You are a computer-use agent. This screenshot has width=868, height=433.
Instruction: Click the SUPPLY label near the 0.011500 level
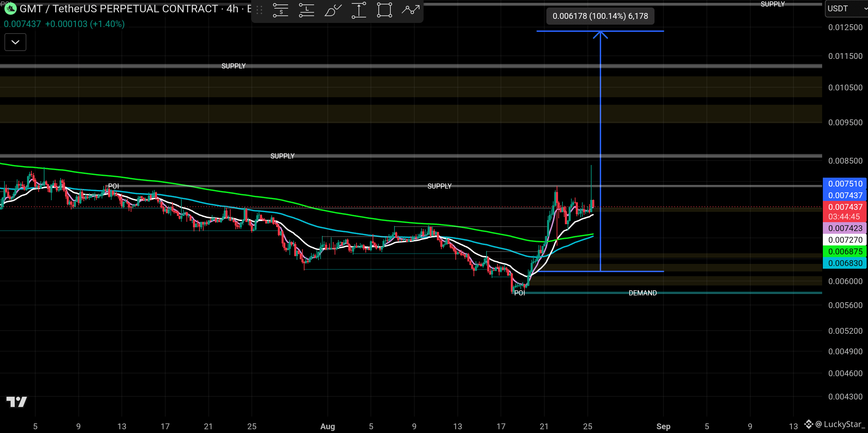point(233,66)
